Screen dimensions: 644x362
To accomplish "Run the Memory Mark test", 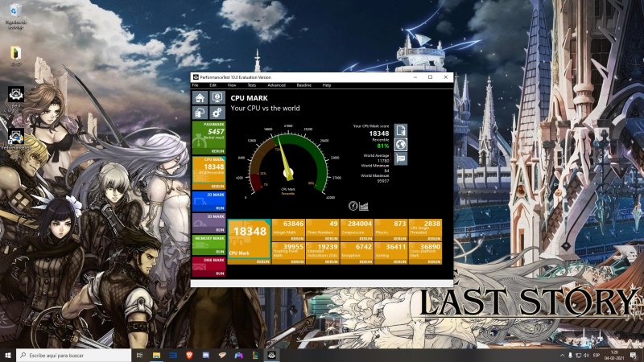I will tap(220, 252).
